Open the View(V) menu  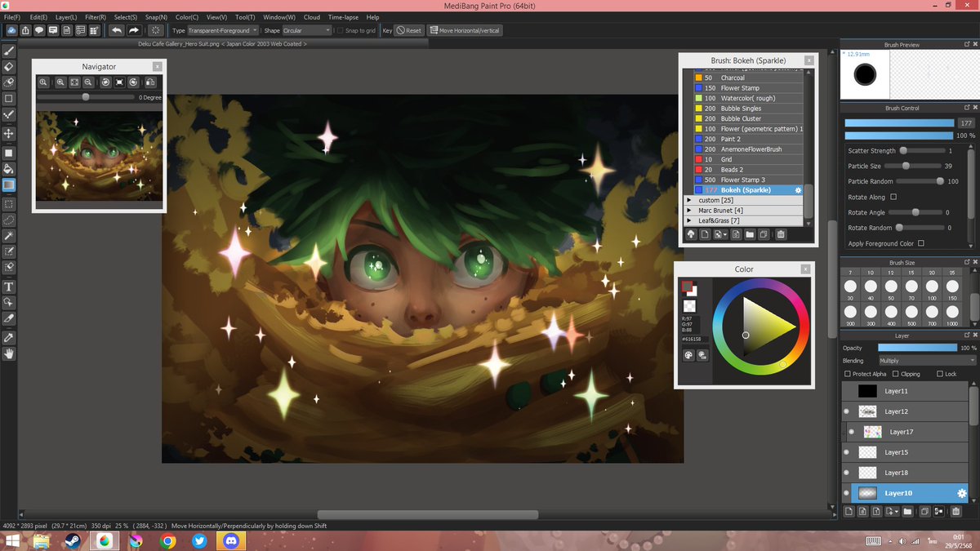(x=216, y=17)
